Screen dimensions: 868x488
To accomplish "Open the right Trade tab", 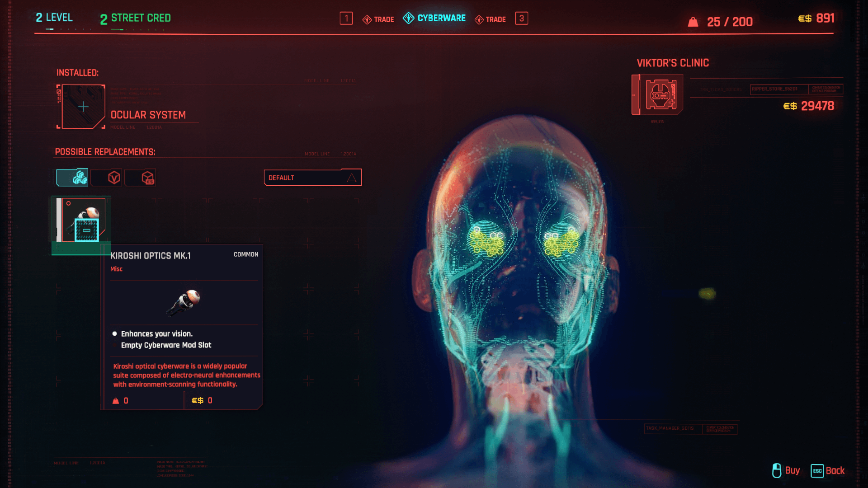I will click(490, 19).
